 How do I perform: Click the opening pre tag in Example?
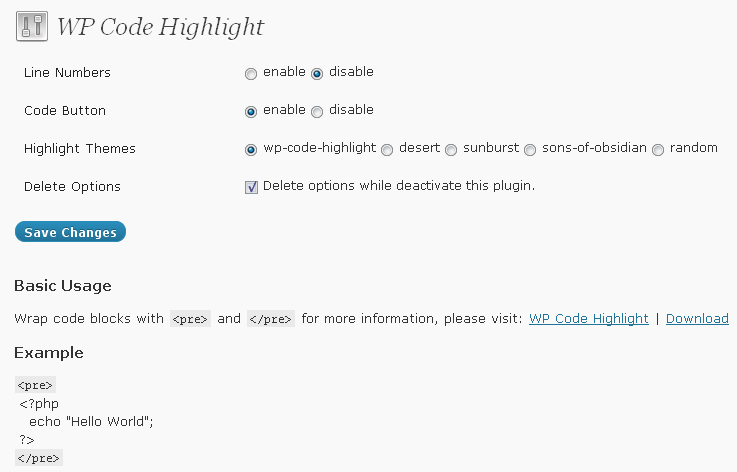click(35, 385)
